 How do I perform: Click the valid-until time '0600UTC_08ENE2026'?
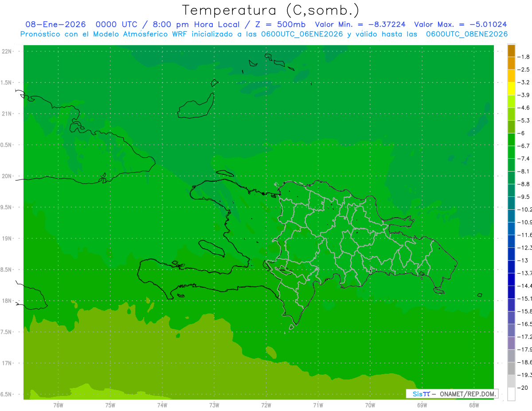[467, 34]
